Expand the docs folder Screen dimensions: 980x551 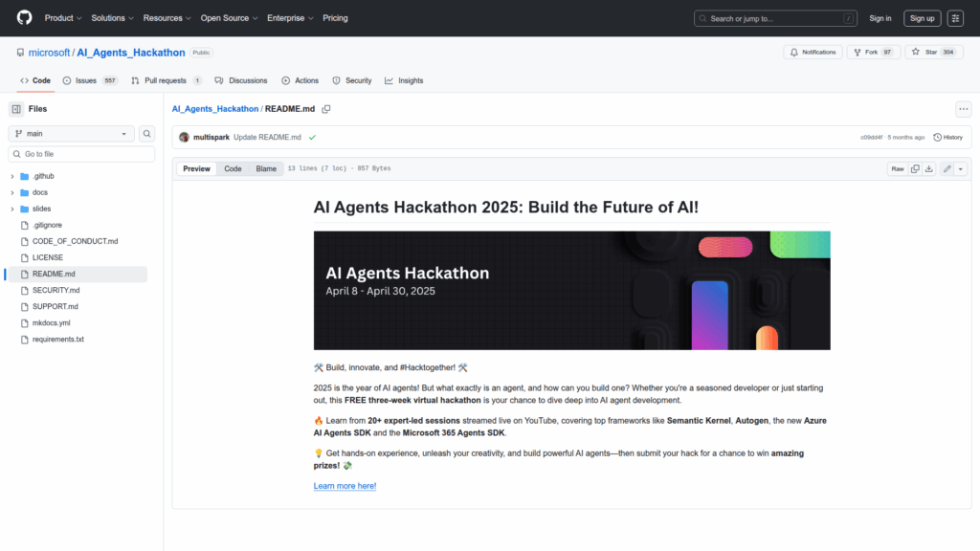pyautogui.click(x=11, y=192)
